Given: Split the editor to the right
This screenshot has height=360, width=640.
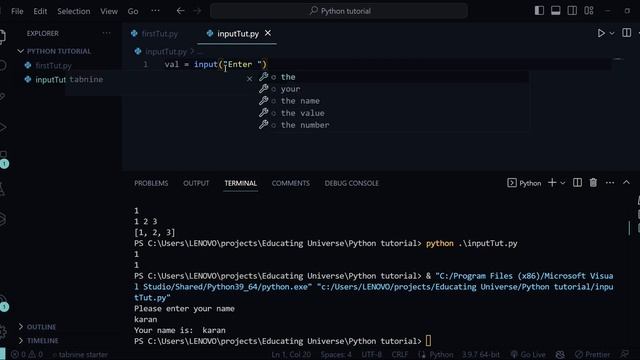Looking at the screenshot, I should coord(627,33).
